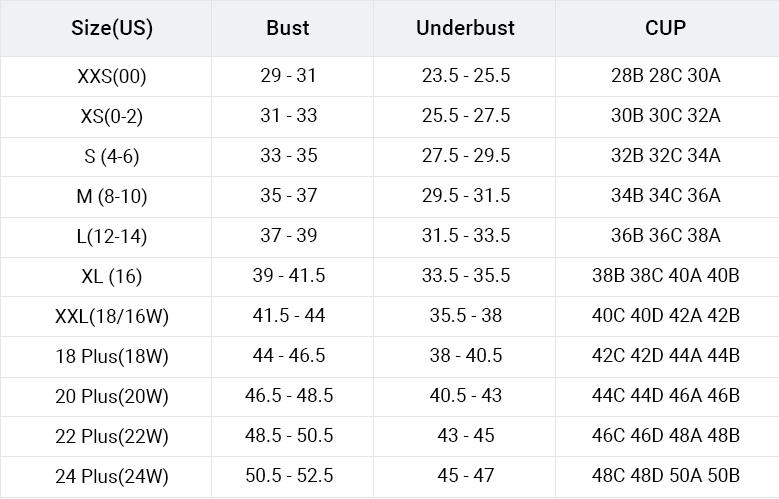
Task: Select the 24 Plus(24W) size cell
Action: 112,476
